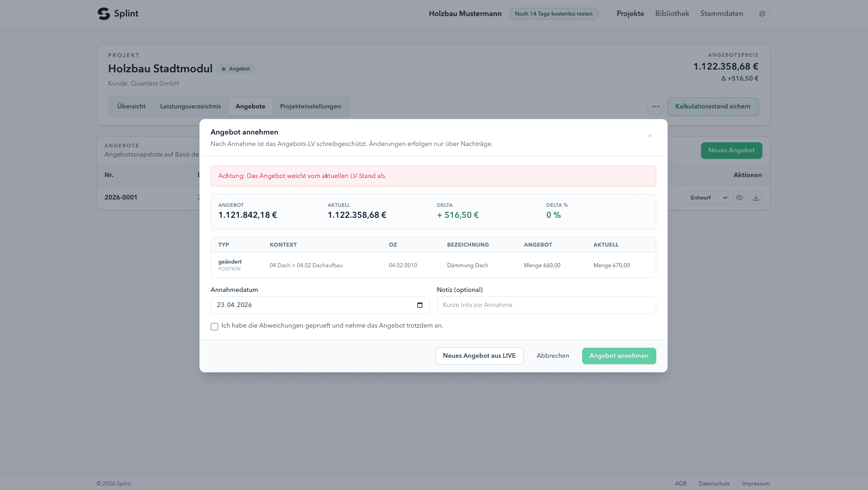This screenshot has width=868, height=490.
Task: Open the three-dots more options menu
Action: (655, 107)
